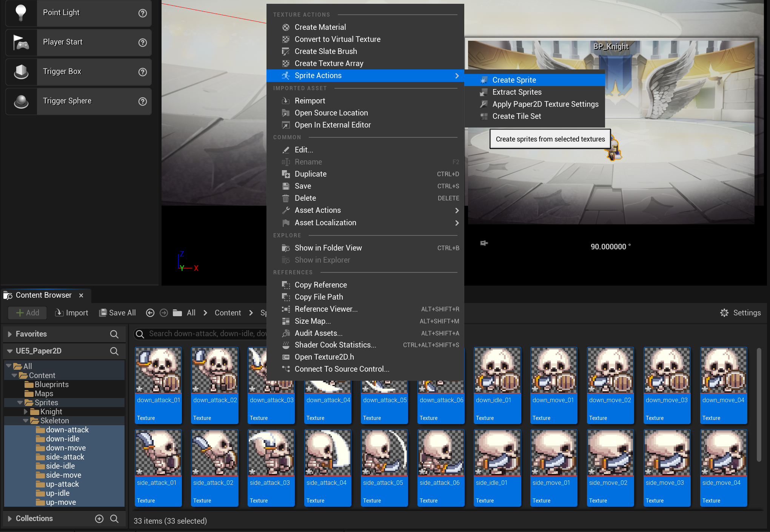Open help for Point Light
Screen dimensions: 770x532
click(142, 13)
